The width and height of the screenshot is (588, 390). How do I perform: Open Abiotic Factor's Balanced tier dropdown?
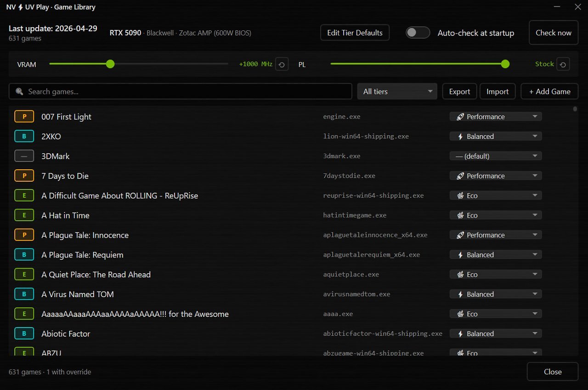tap(496, 334)
